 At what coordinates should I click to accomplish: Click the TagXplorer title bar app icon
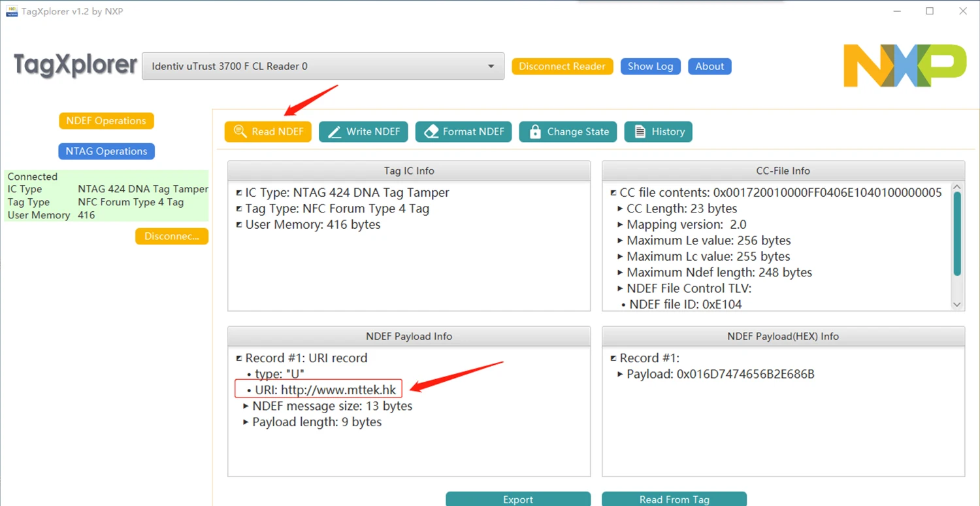[x=11, y=11]
